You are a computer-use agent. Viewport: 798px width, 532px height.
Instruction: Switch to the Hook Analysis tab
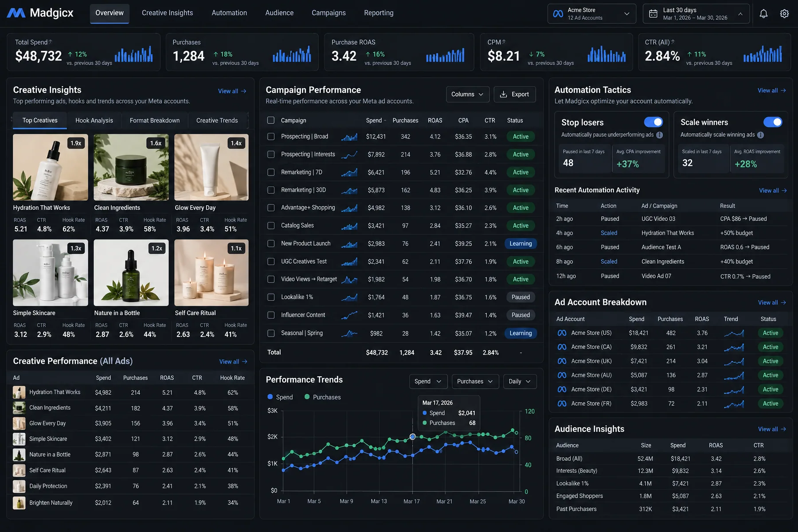(x=94, y=121)
